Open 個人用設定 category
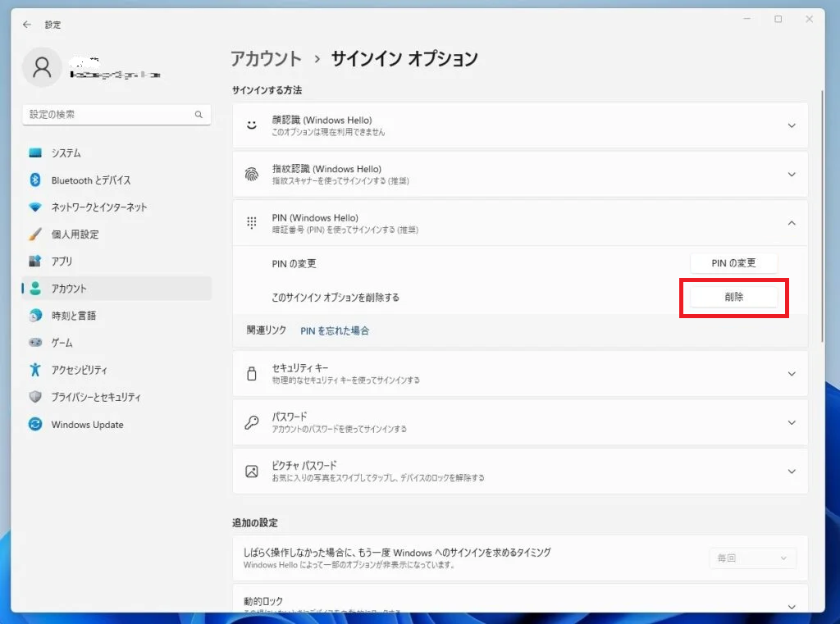 point(116,234)
